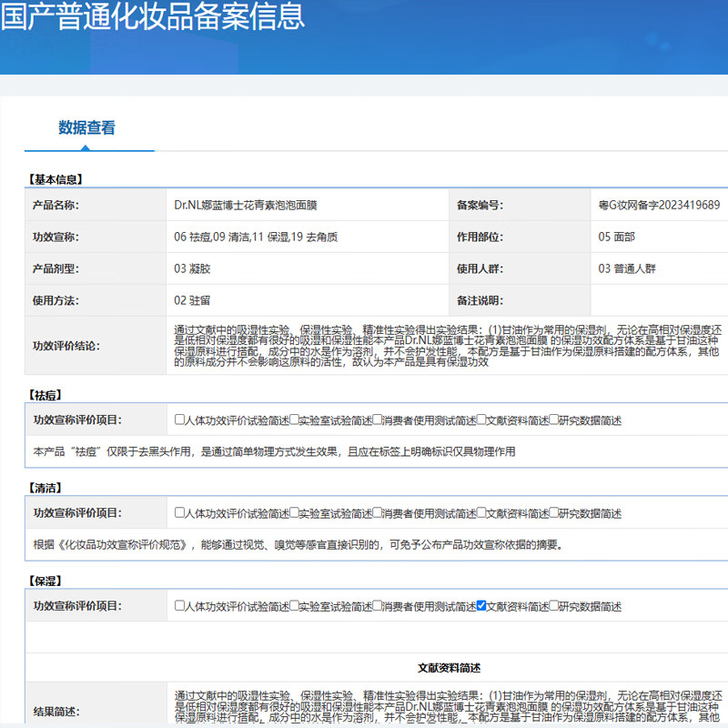Click the empty 备注说明 value cell
728x728 pixels.
[x=659, y=300]
